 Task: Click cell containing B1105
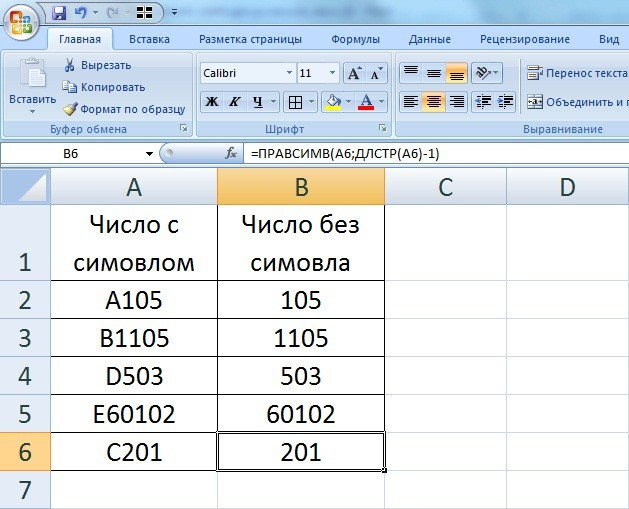point(134,338)
